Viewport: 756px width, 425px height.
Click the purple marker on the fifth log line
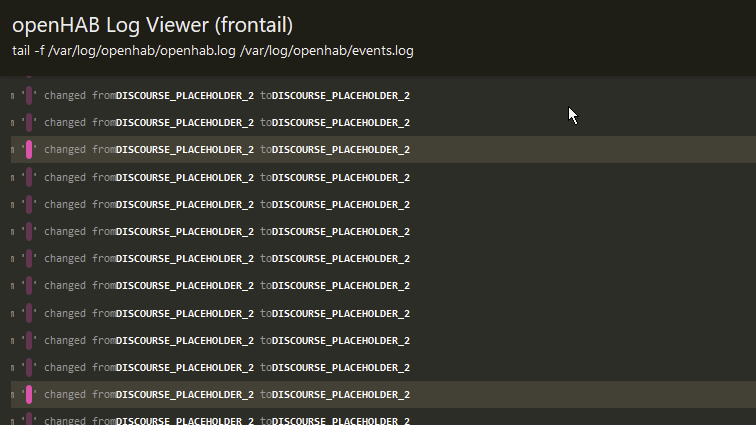(29, 204)
